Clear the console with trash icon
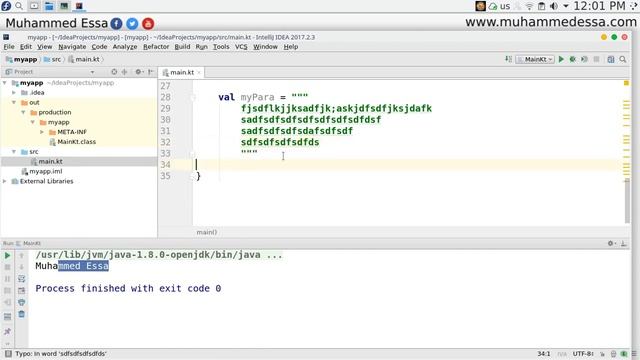Viewport: 640px width, 360px height. pos(22,314)
